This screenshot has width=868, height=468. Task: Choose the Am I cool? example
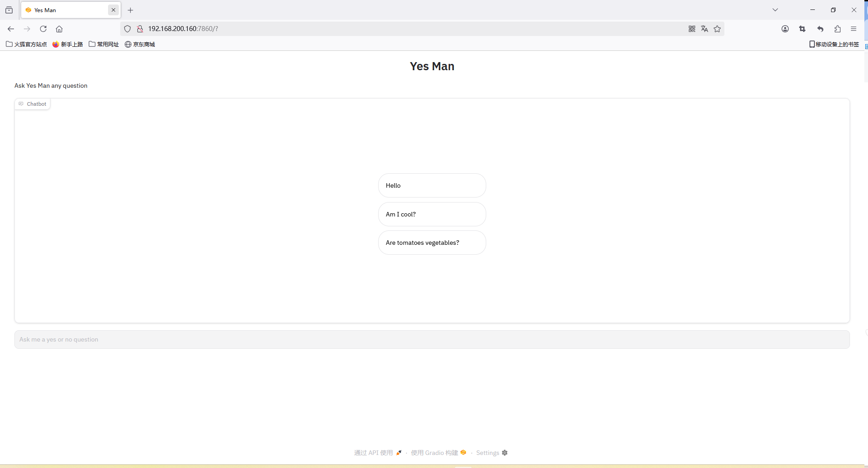pyautogui.click(x=432, y=214)
